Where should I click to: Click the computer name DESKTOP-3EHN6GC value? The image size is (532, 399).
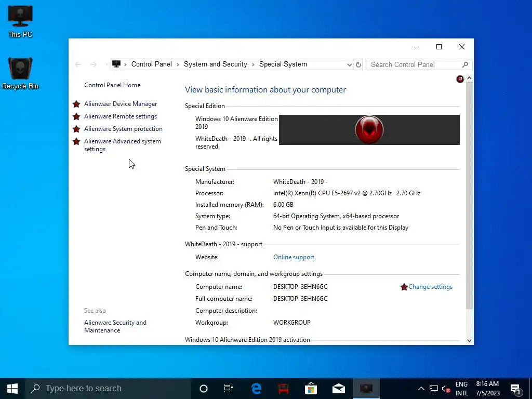coord(300,287)
